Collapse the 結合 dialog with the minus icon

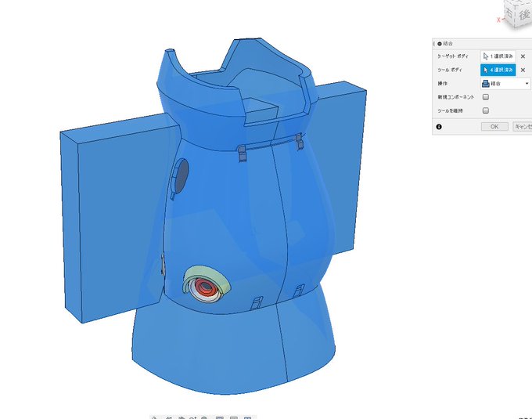[440, 44]
